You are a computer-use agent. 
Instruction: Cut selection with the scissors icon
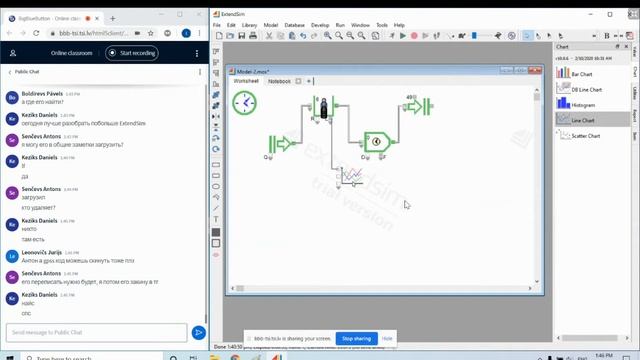pyautogui.click(x=269, y=36)
